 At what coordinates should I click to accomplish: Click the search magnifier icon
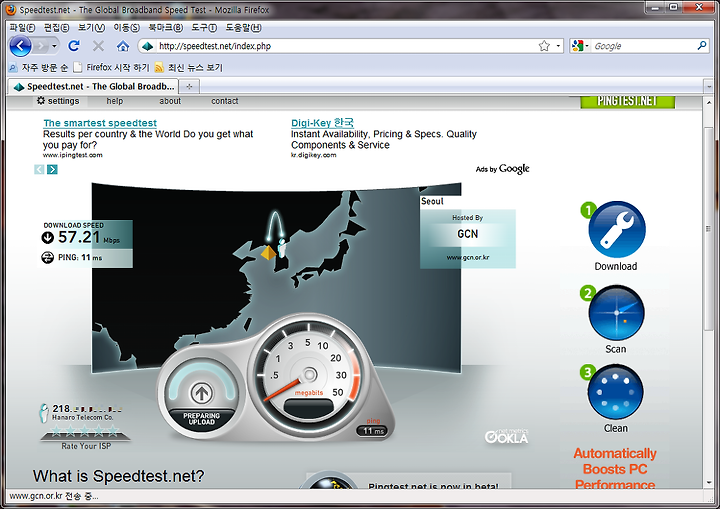(702, 45)
